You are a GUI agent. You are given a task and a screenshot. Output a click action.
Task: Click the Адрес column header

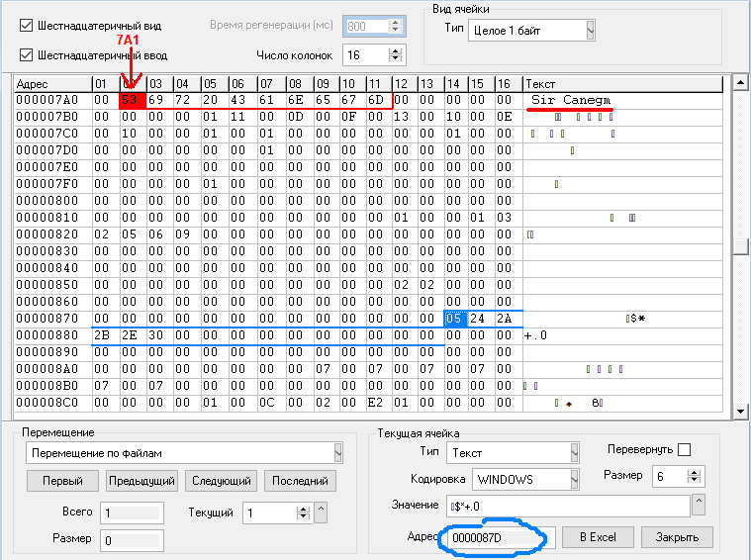coord(52,84)
